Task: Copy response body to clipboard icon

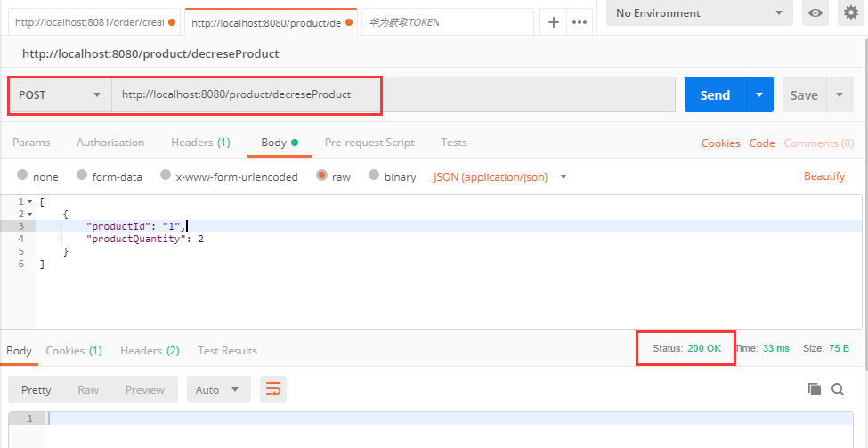Action: 815,389
